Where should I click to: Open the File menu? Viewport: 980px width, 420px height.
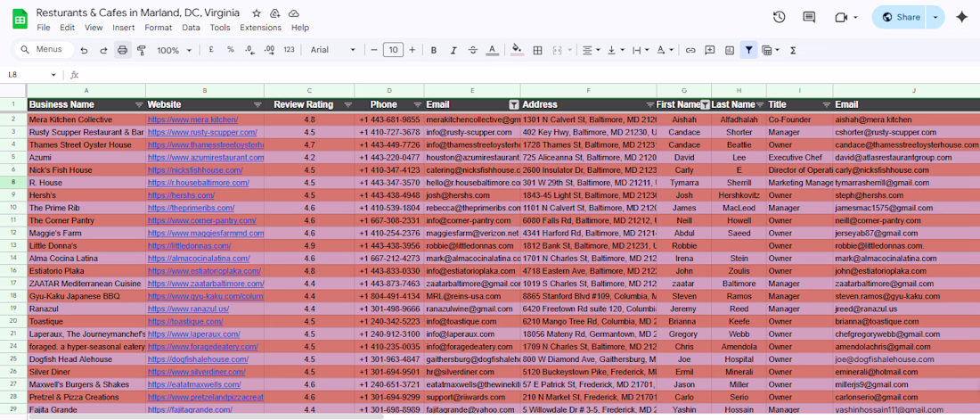pyautogui.click(x=43, y=28)
